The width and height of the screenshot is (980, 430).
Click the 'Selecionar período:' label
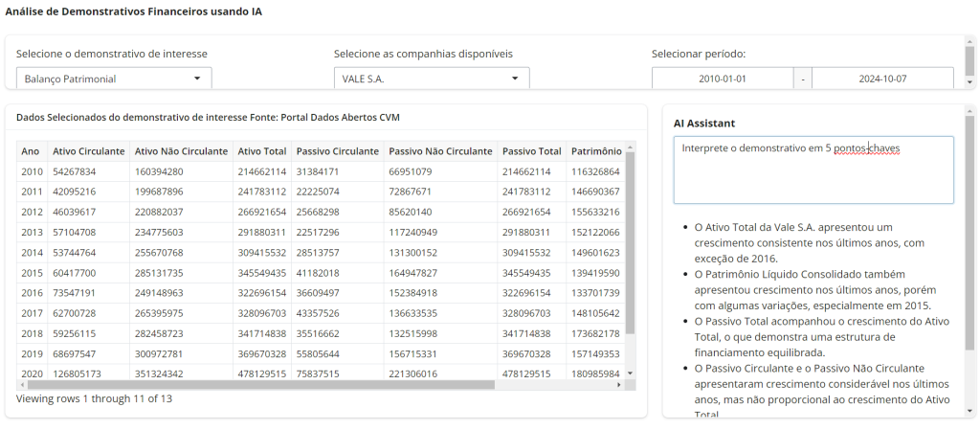tap(699, 54)
